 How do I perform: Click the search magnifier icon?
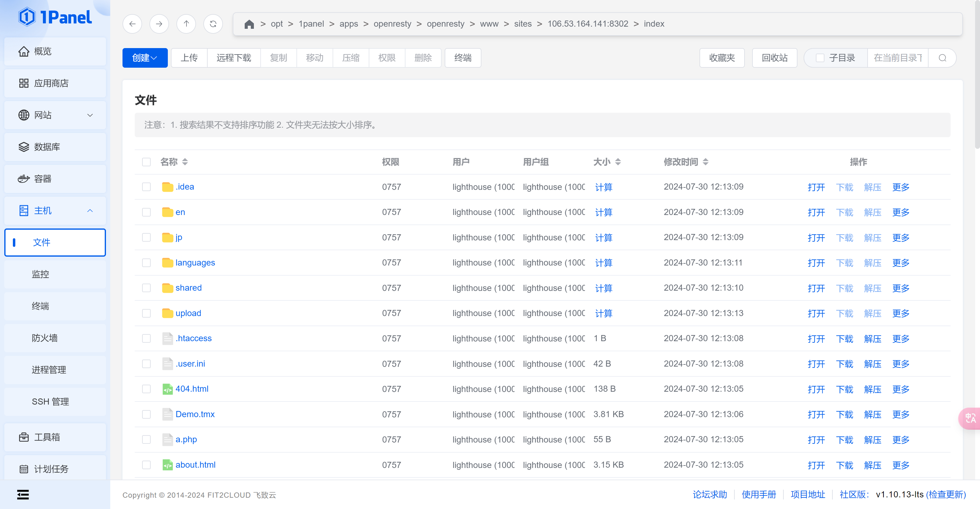click(942, 58)
